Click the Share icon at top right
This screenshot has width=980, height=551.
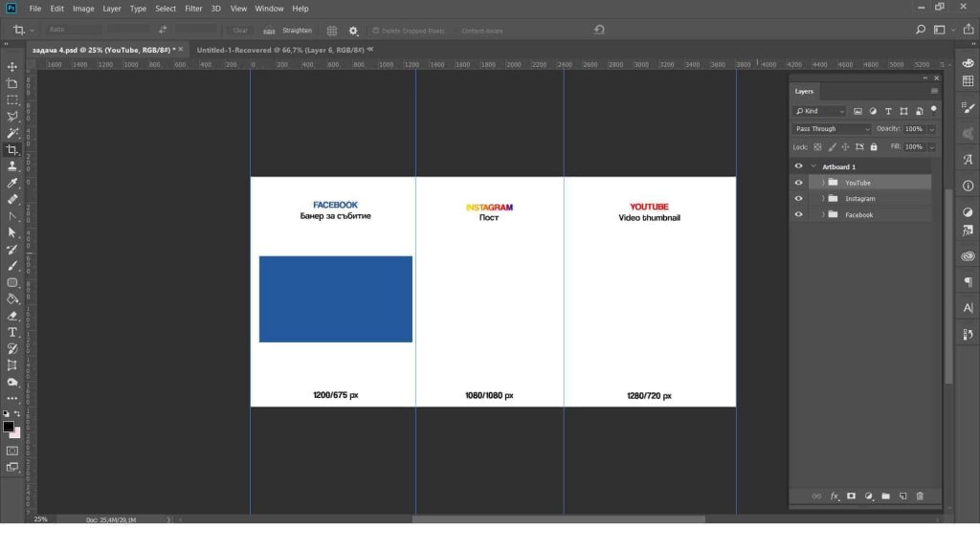click(969, 30)
